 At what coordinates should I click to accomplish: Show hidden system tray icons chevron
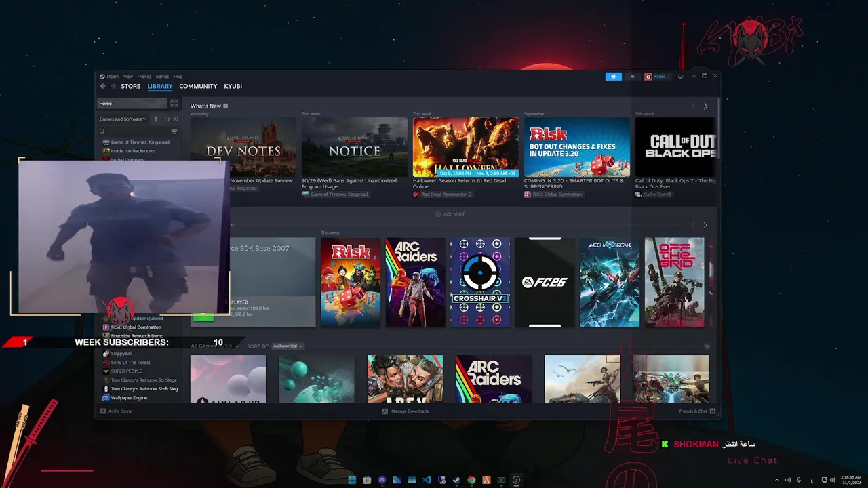pos(777,480)
